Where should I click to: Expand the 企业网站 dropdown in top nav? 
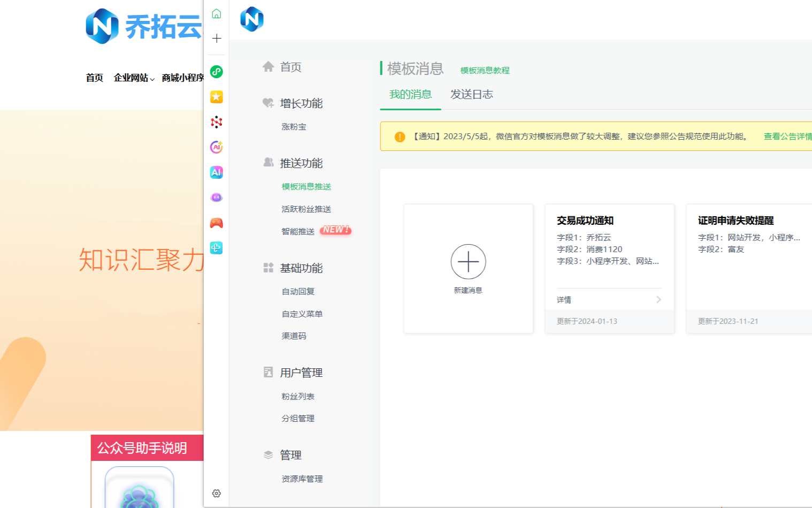[134, 78]
